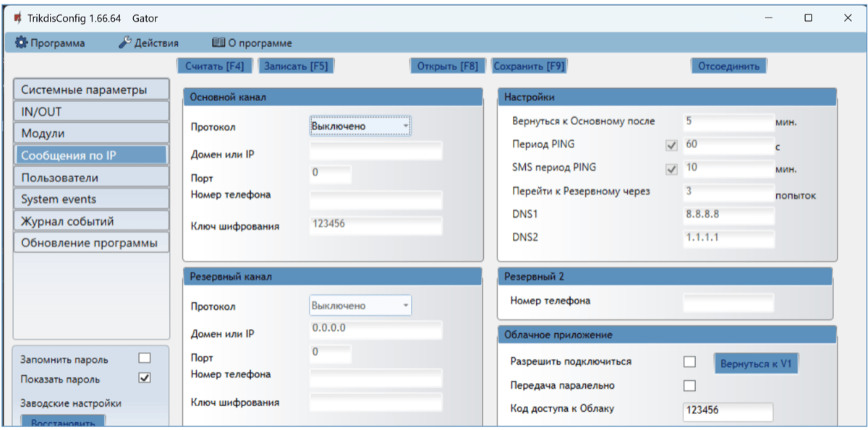Screen dimensions: 868x430
Task: Click the Отсоединить button
Action: click(x=728, y=66)
